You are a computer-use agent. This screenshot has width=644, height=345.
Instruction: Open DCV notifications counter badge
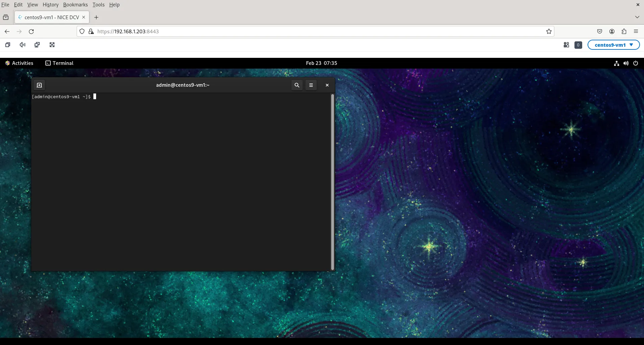[578, 45]
